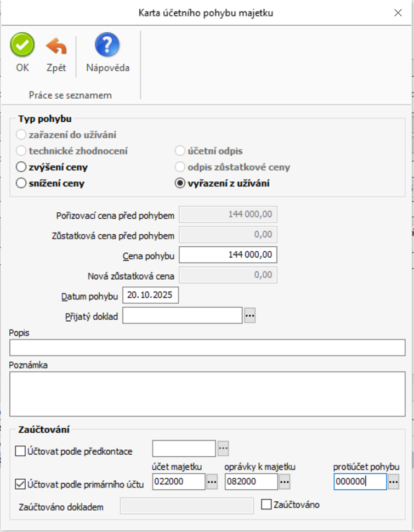Tick the Zaúčtováno checkbox
Screen dimensions: 414x532
coord(266,504)
